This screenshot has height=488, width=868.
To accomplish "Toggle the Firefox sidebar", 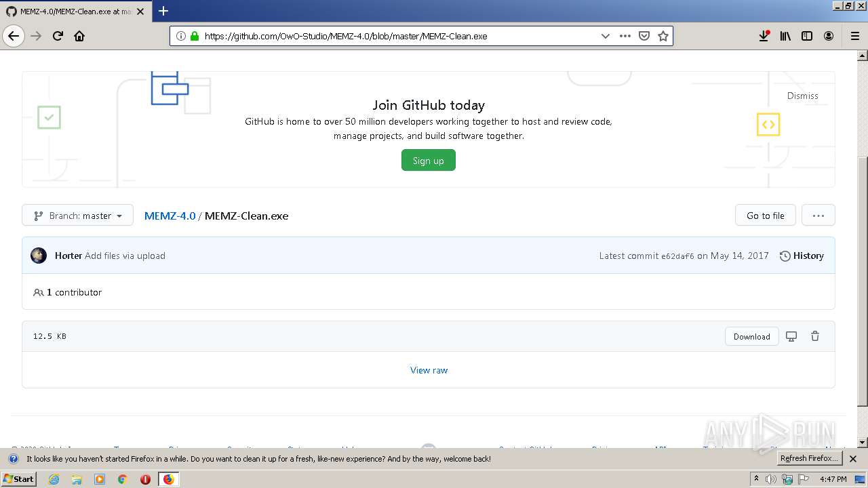I will [x=807, y=36].
